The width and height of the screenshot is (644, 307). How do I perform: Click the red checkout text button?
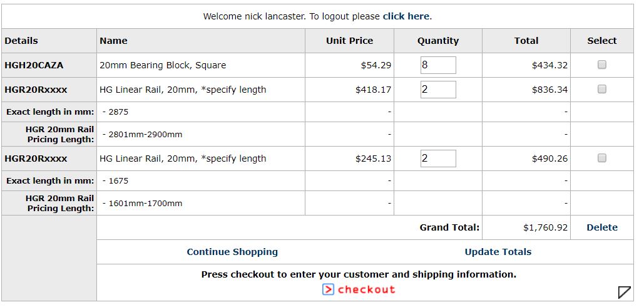(x=366, y=289)
